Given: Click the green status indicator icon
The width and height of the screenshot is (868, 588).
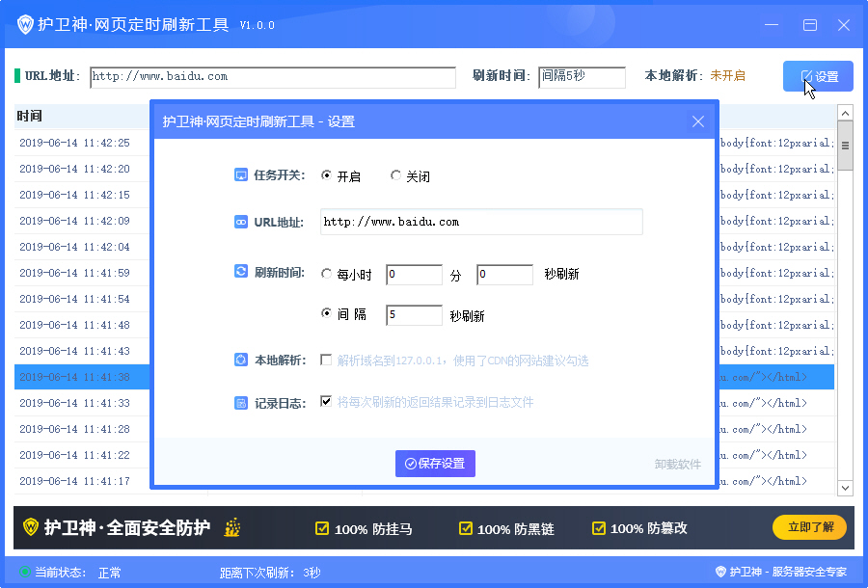Looking at the screenshot, I should pyautogui.click(x=25, y=572).
